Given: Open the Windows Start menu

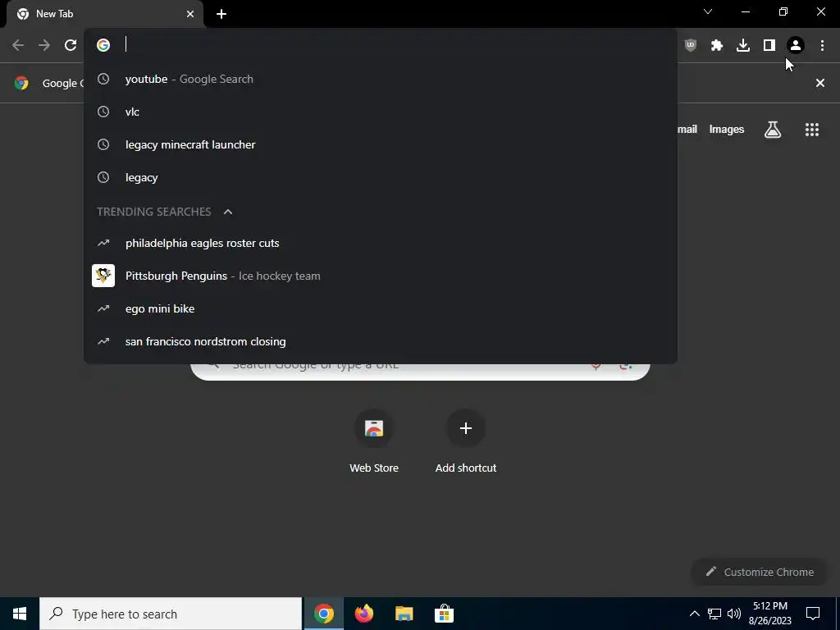Looking at the screenshot, I should (20, 614).
